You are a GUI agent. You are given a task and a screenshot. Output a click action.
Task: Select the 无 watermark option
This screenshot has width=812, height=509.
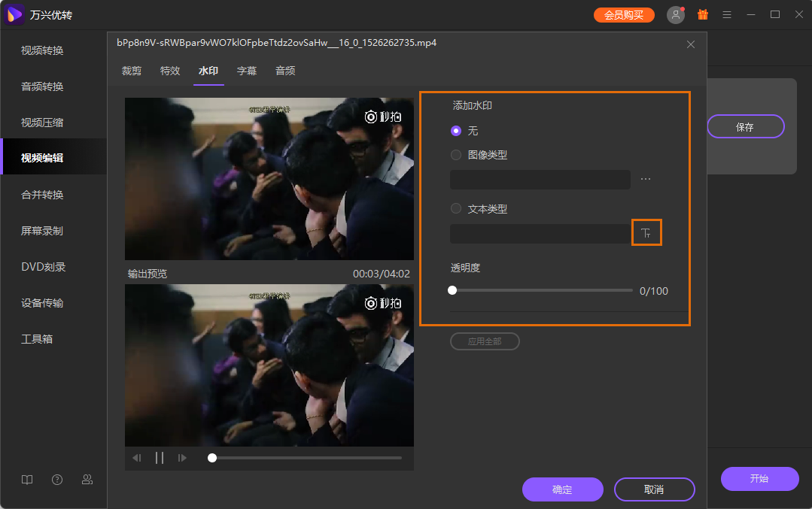(456, 130)
